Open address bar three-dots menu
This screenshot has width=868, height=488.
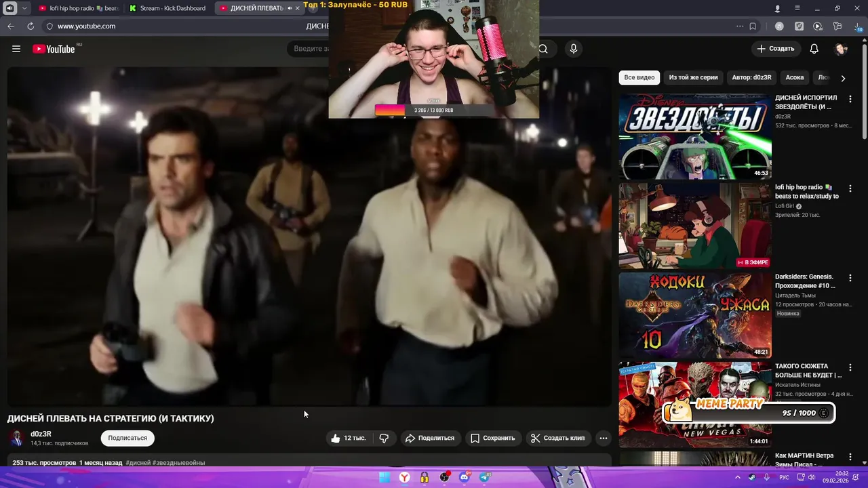740,26
